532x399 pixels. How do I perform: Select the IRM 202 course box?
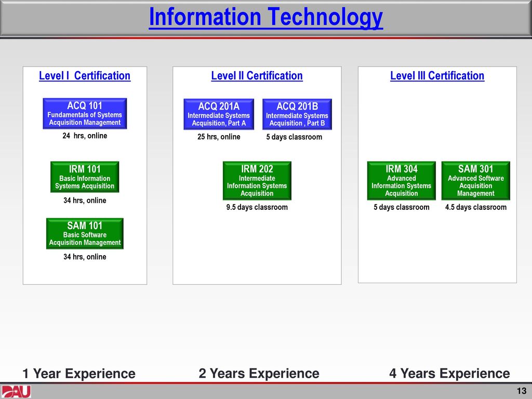click(257, 180)
